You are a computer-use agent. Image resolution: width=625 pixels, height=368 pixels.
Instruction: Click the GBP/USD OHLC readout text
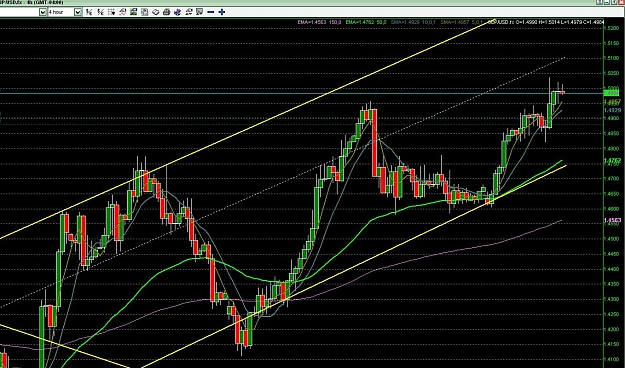click(546, 22)
